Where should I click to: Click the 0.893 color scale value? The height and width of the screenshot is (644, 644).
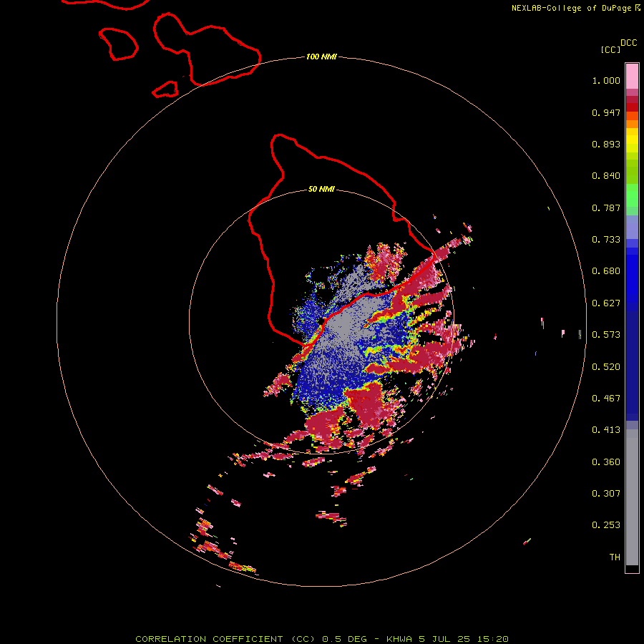tap(606, 144)
